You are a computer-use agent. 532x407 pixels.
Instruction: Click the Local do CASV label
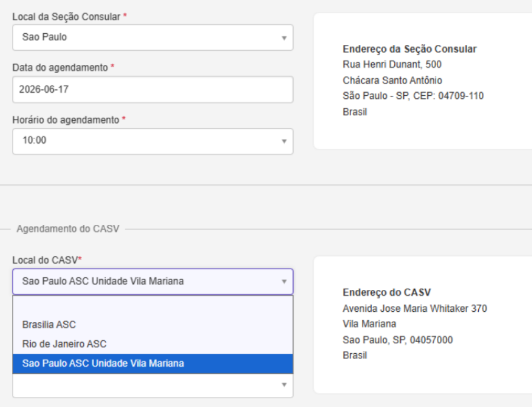[x=45, y=260]
